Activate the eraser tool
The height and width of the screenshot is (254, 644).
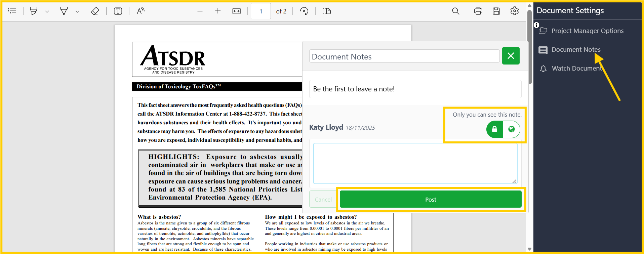pos(95,11)
